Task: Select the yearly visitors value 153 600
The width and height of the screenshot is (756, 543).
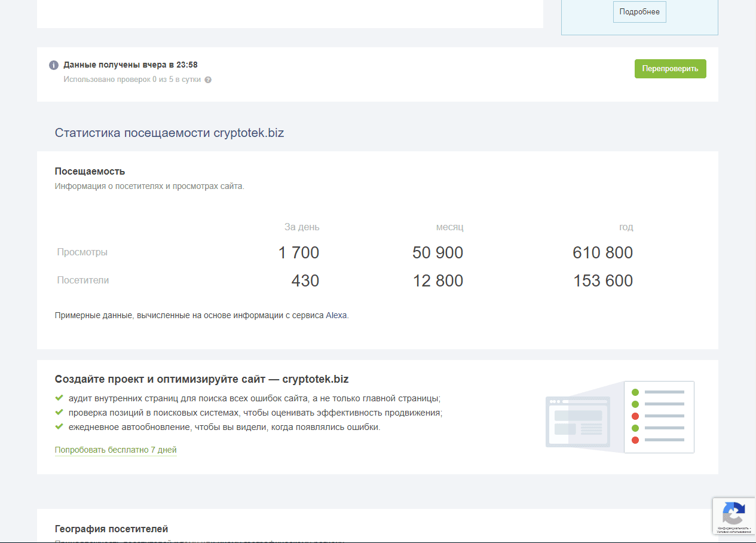Action: pos(602,280)
